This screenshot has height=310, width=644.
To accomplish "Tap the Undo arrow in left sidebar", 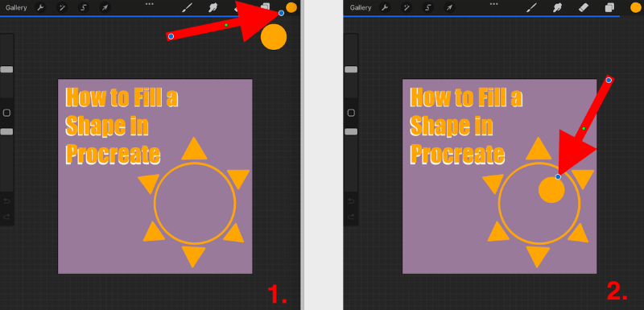I will point(6,201).
